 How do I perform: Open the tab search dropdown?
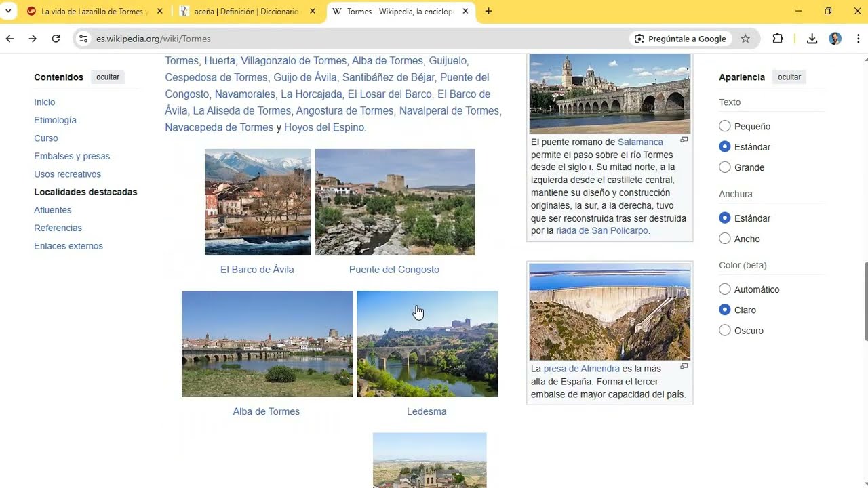point(8,11)
